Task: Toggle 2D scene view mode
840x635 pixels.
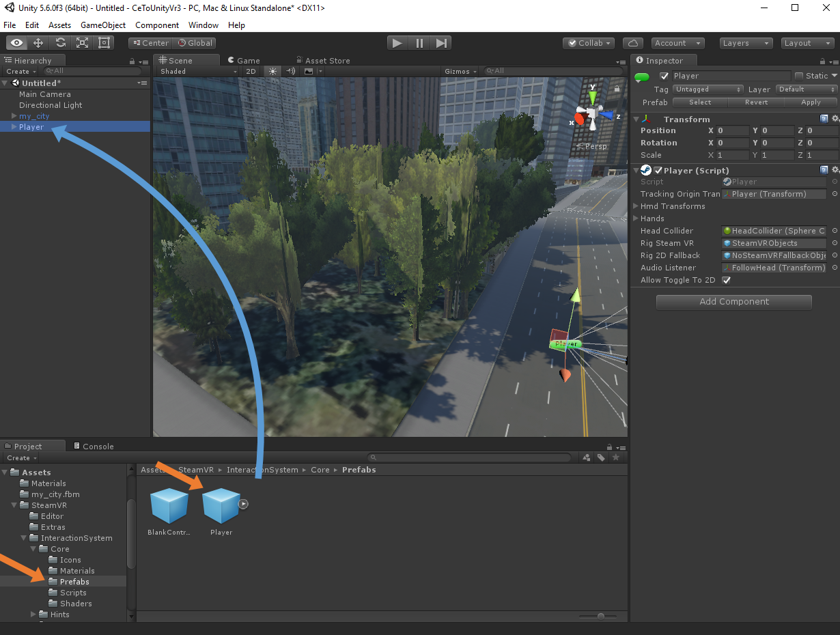Action: pyautogui.click(x=251, y=71)
